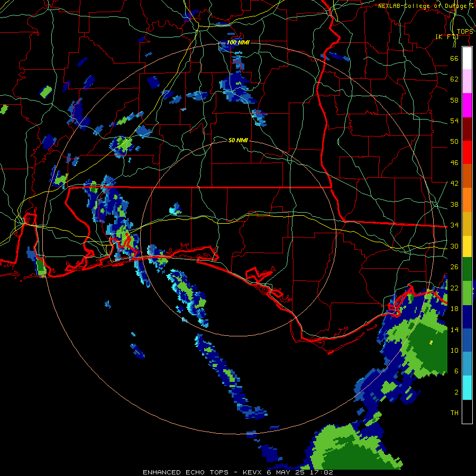Select the 100 NMI range ring label

(238, 42)
